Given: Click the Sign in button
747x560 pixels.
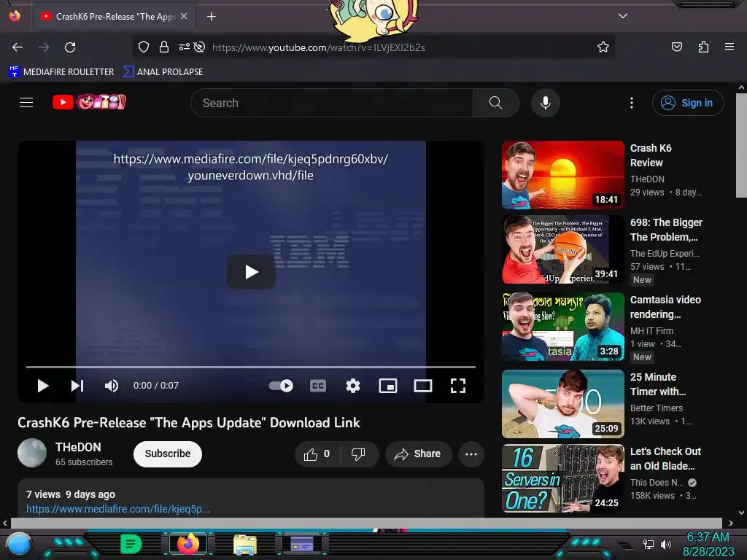Looking at the screenshot, I should (x=688, y=103).
